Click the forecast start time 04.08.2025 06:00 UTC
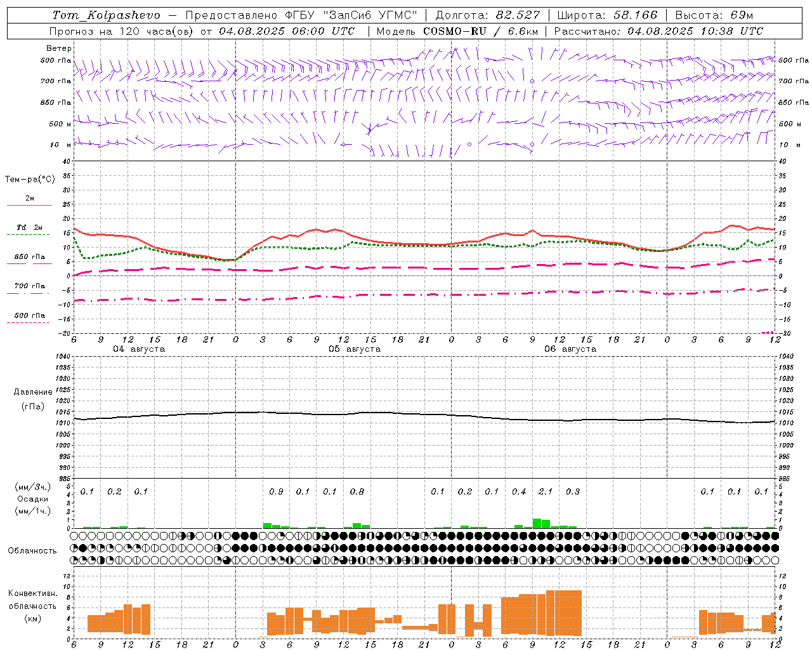 pyautogui.click(x=287, y=31)
